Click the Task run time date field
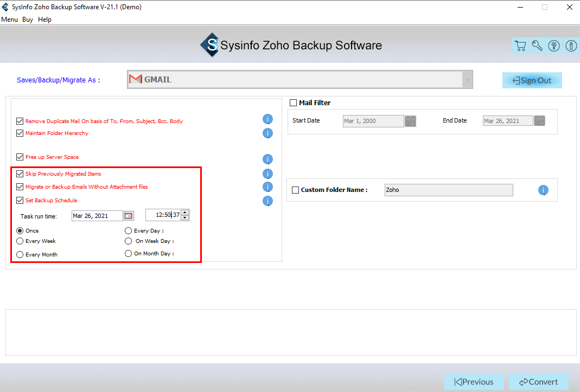This screenshot has height=392, width=580. [97, 216]
